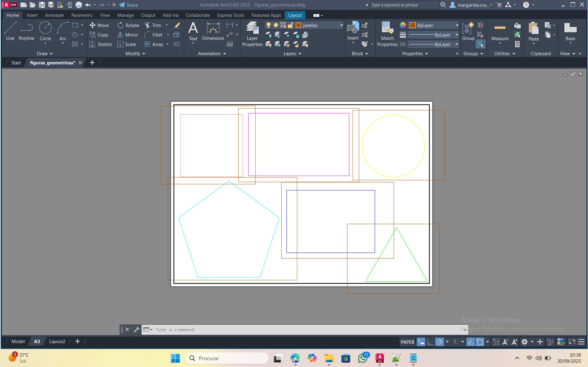Toggle Polar Tracking in status bar
588x367 pixels.
pos(440,342)
